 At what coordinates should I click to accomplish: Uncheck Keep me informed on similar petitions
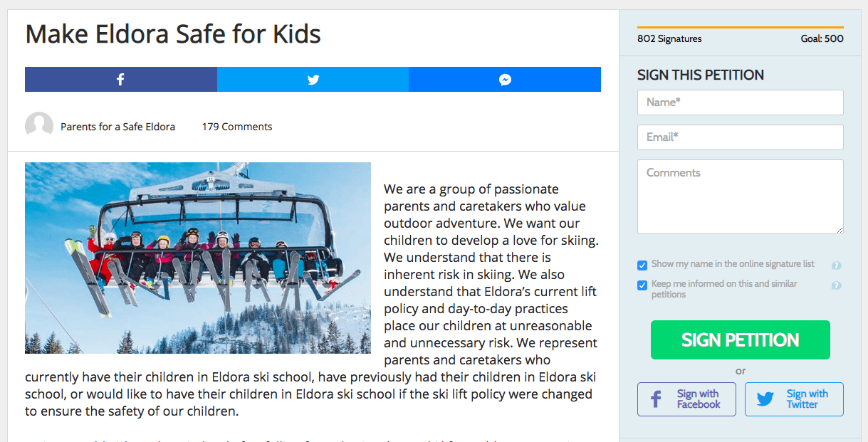(642, 285)
